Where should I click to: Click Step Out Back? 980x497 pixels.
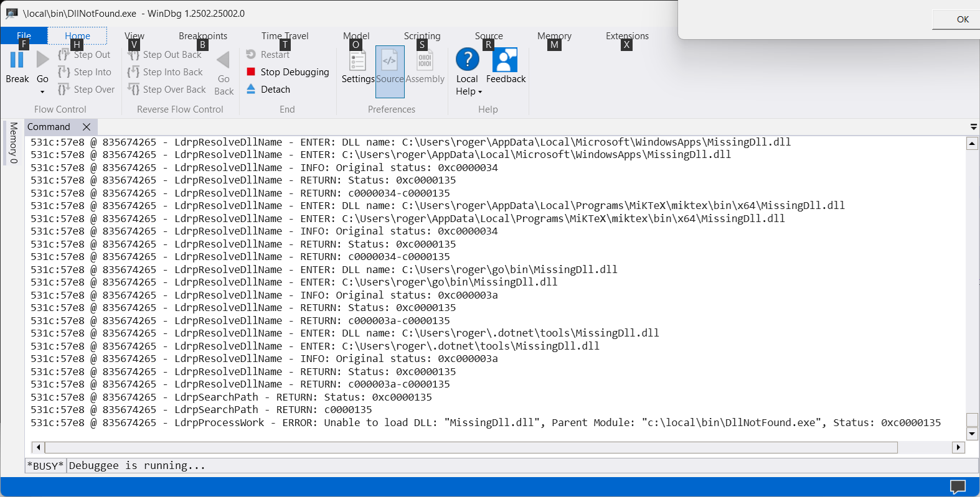[x=165, y=55]
